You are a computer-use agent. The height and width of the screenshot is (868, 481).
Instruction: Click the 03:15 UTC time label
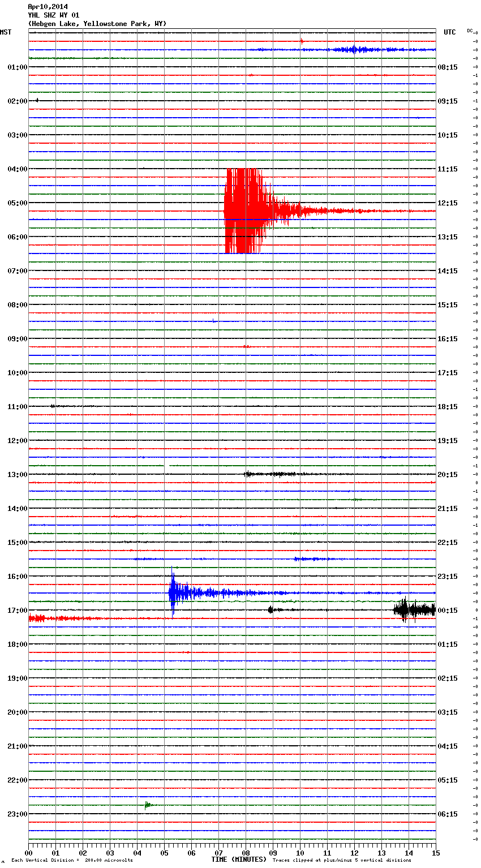[x=448, y=712]
